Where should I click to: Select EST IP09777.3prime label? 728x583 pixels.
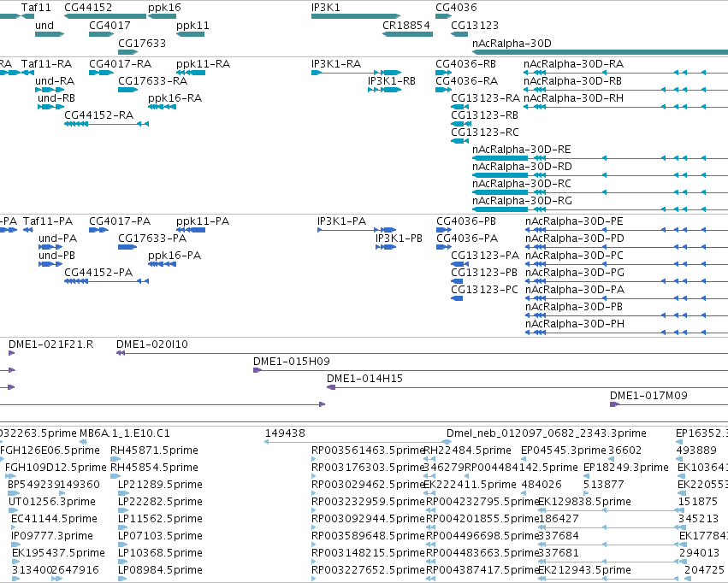tap(52, 535)
